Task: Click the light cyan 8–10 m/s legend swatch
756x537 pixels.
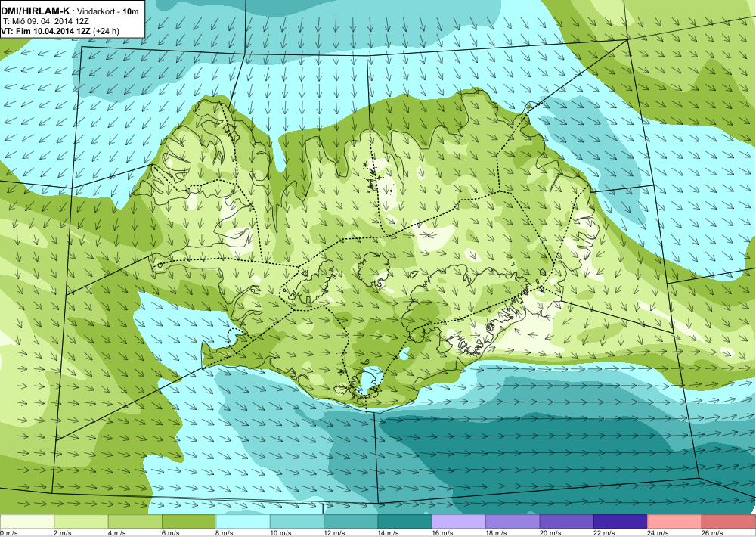Action: tap(243, 522)
